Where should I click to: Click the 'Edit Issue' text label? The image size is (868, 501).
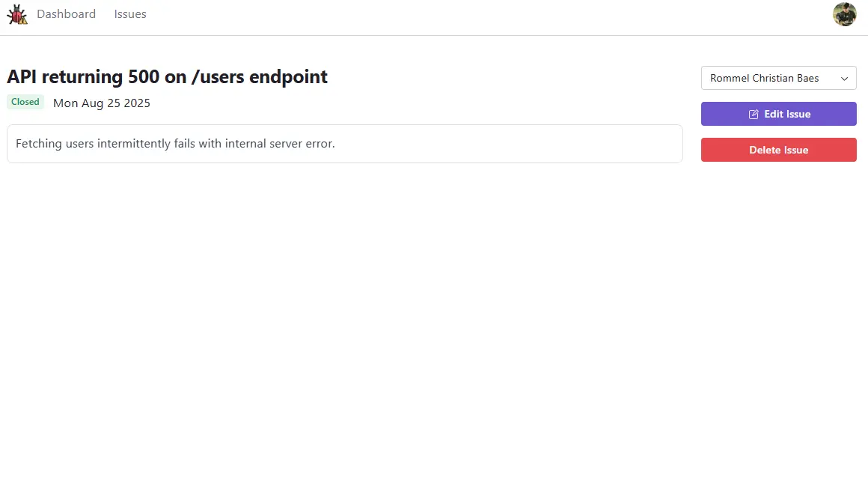[x=787, y=114]
